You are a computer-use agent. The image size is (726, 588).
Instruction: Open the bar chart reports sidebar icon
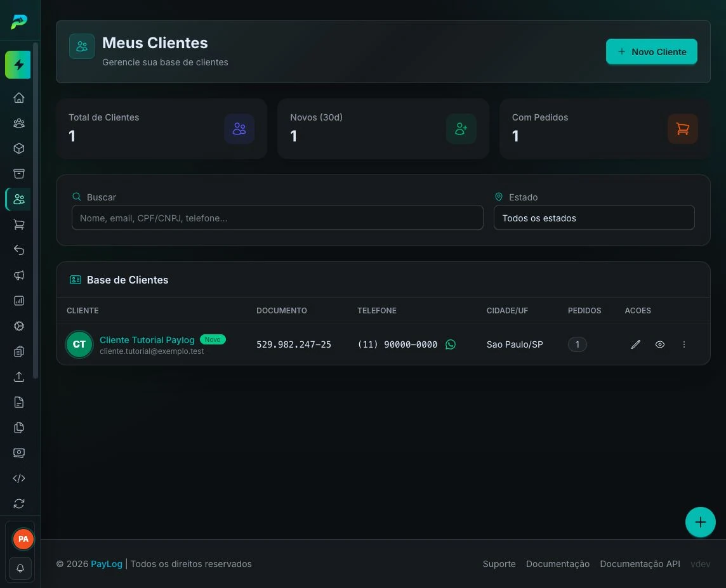[x=19, y=301]
